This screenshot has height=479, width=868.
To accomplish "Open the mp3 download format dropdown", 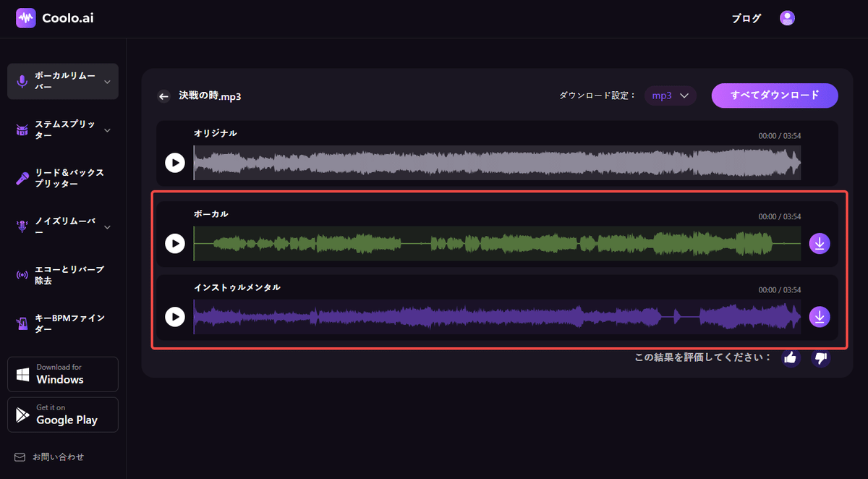I will (x=671, y=96).
